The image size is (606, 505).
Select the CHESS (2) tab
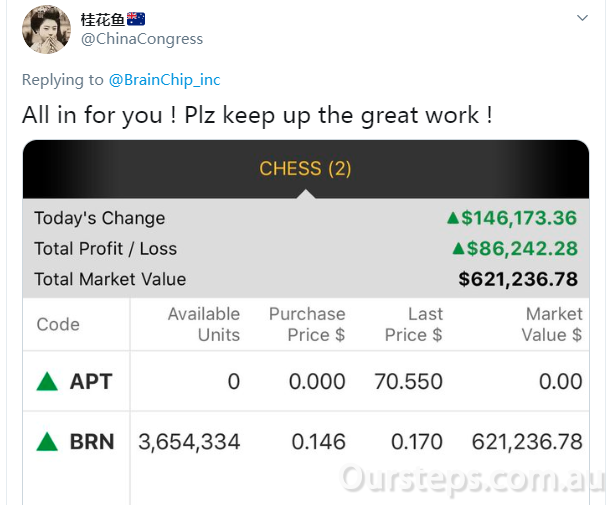pos(305,169)
